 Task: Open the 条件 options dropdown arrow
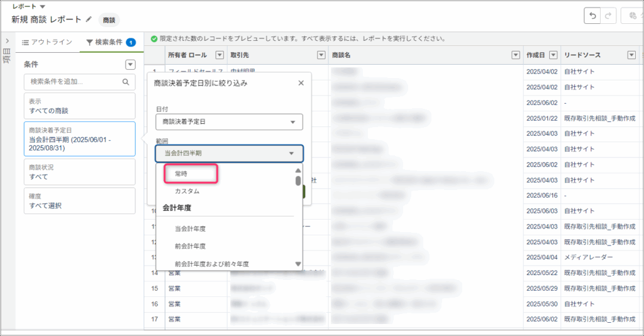click(130, 64)
